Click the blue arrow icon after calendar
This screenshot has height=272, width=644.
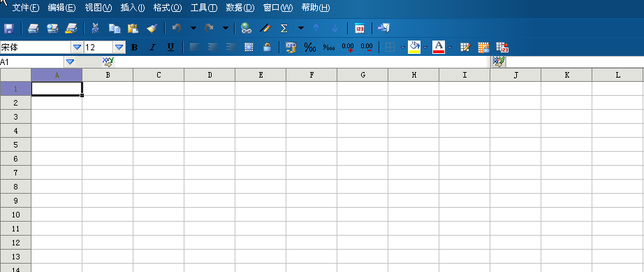[383, 29]
